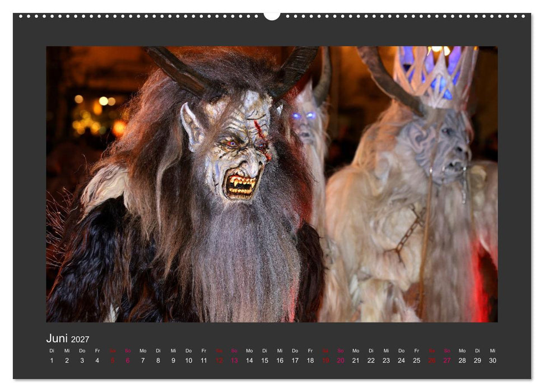Click date 15 in the calendar
The height and width of the screenshot is (392, 544).
264,361
